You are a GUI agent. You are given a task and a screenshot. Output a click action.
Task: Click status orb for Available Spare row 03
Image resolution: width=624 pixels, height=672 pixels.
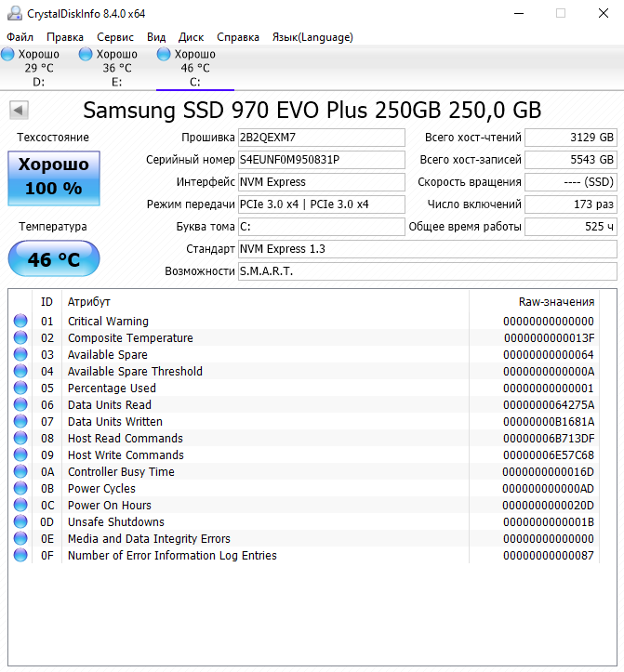[x=20, y=354]
